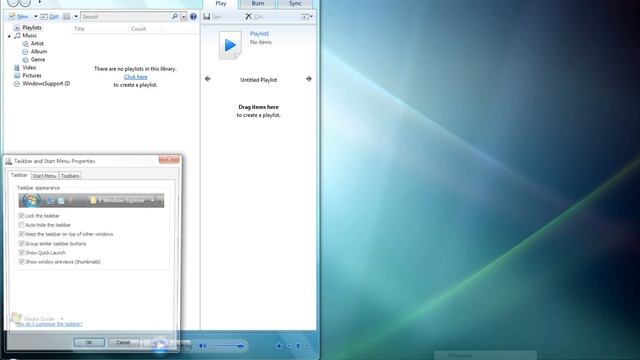Enable Auto-hide the taskbar
This screenshot has width=640, height=360.
pyautogui.click(x=21, y=225)
